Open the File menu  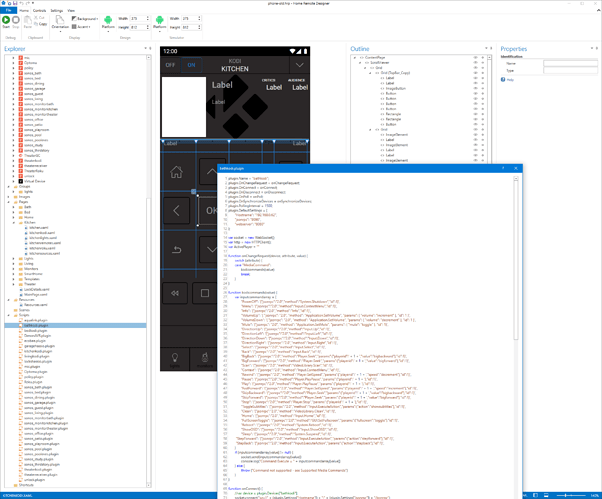point(8,10)
